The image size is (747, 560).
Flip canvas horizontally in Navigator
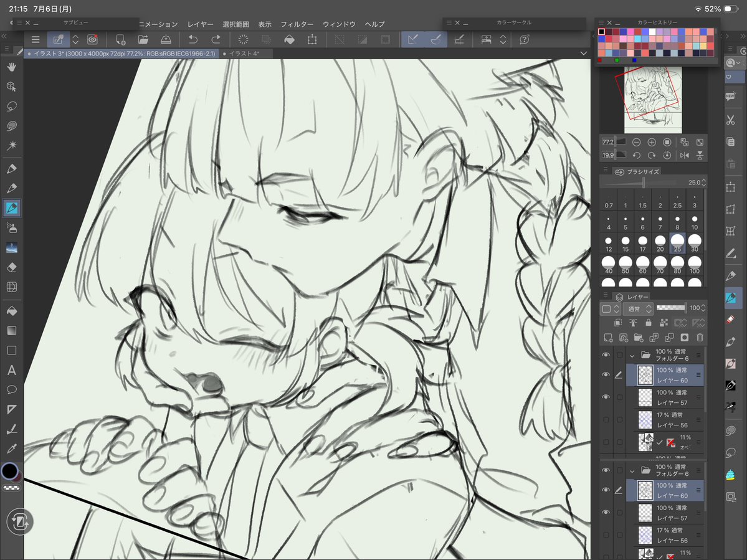pyautogui.click(x=685, y=155)
